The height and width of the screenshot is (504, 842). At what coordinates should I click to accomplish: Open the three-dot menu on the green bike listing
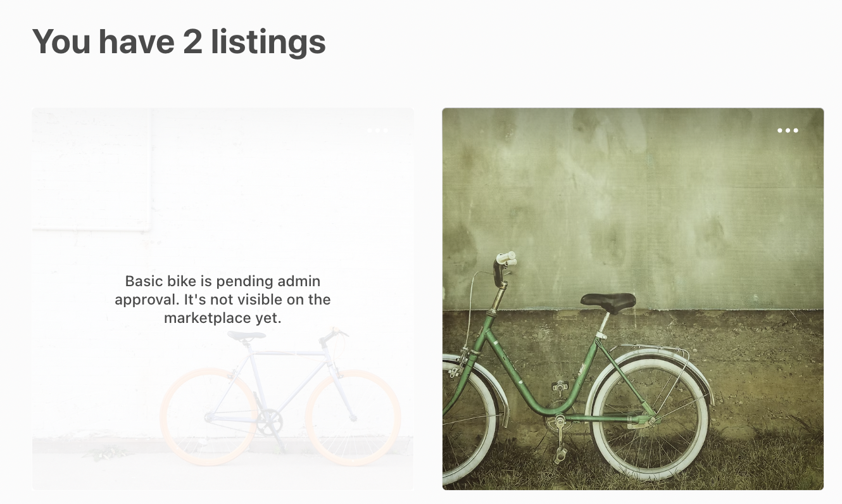point(788,130)
